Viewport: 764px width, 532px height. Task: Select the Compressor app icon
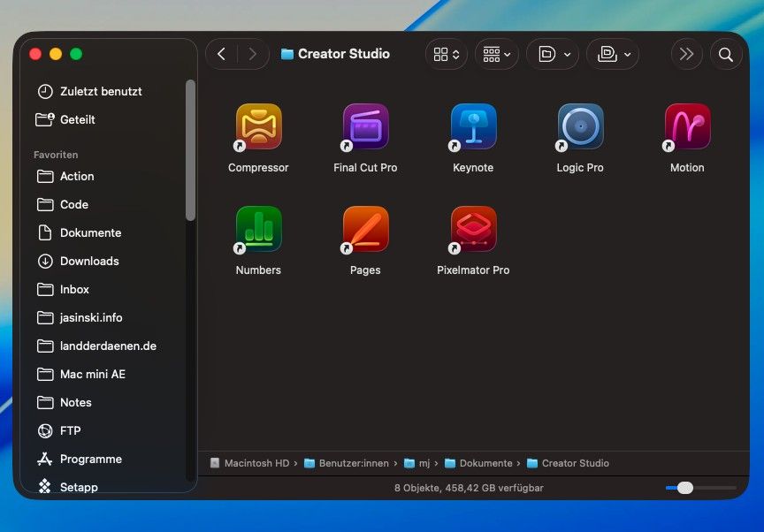tap(258, 126)
